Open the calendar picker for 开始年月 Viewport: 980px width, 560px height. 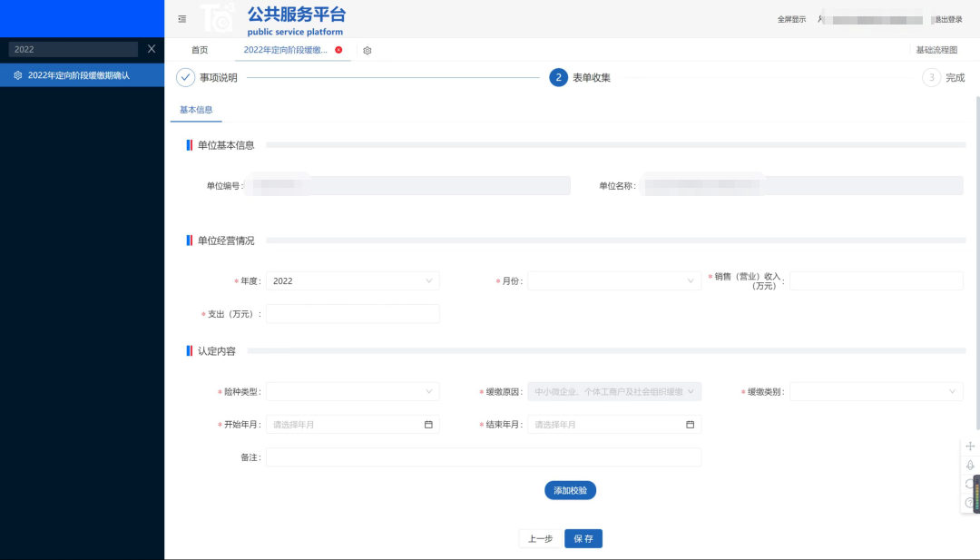[427, 424]
